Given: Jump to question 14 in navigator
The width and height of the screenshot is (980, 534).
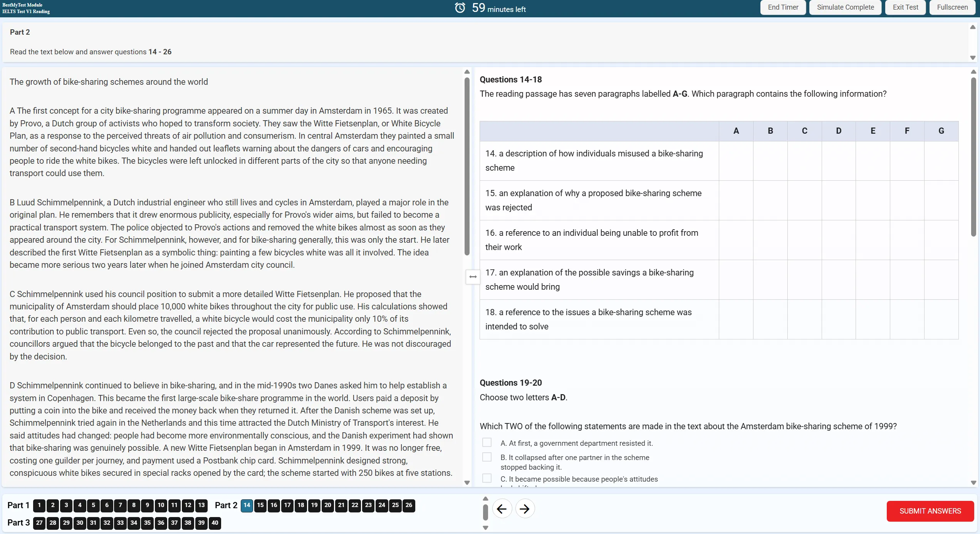Looking at the screenshot, I should click(x=247, y=505).
